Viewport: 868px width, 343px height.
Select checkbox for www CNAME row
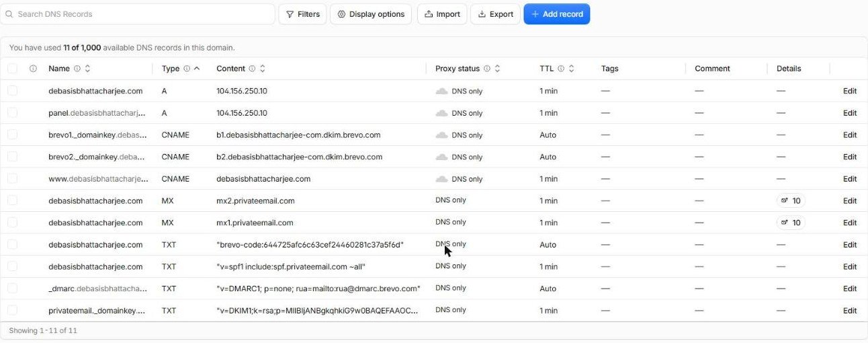pyautogui.click(x=13, y=179)
